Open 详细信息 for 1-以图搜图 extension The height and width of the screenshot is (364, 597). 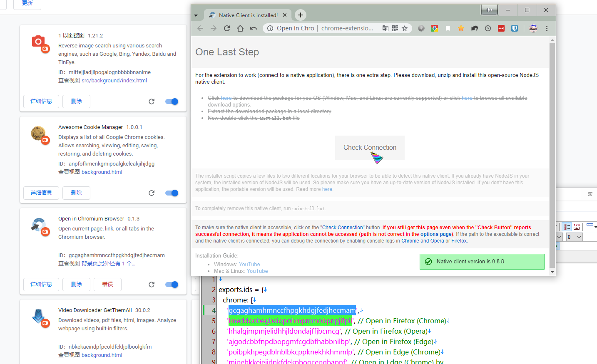tap(41, 102)
